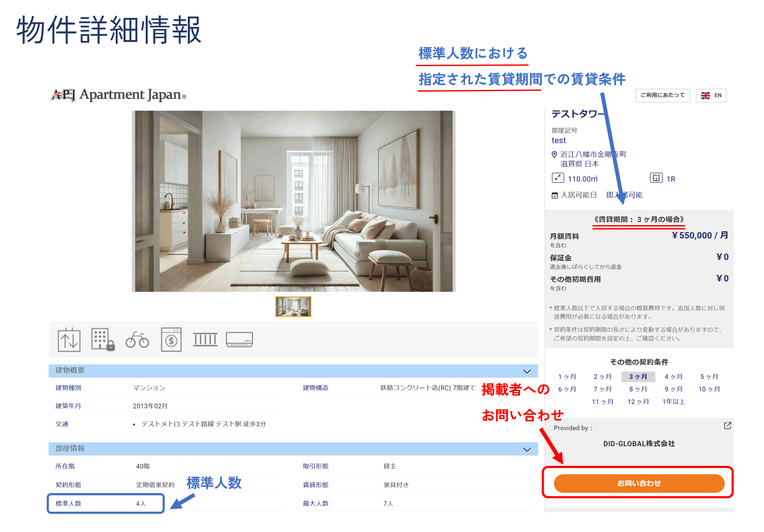
Task: Click the Apartment Japan logo
Action: (118, 95)
